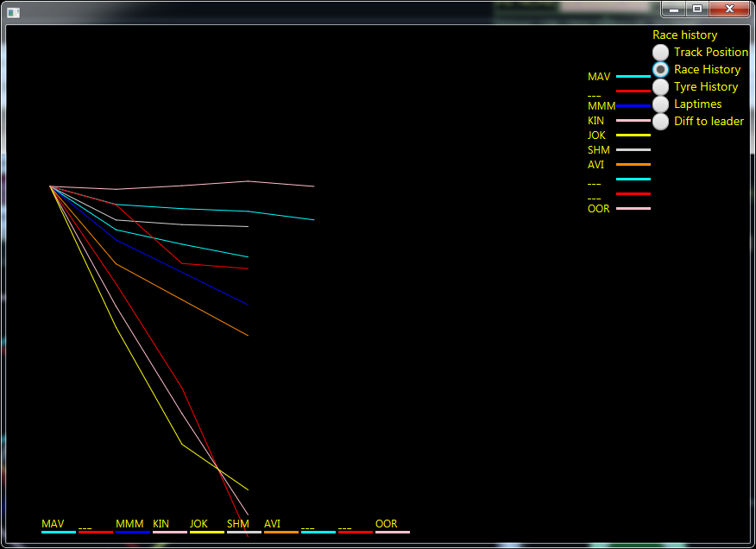The width and height of the screenshot is (756, 549).
Task: Close the race history window
Action: click(x=729, y=9)
